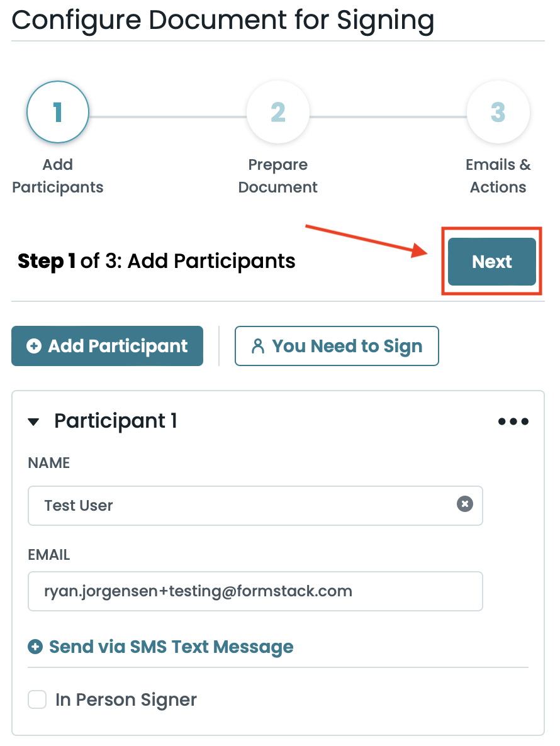Click the person icon on You Need to Sign
The height and width of the screenshot is (746, 560).
pos(257,346)
